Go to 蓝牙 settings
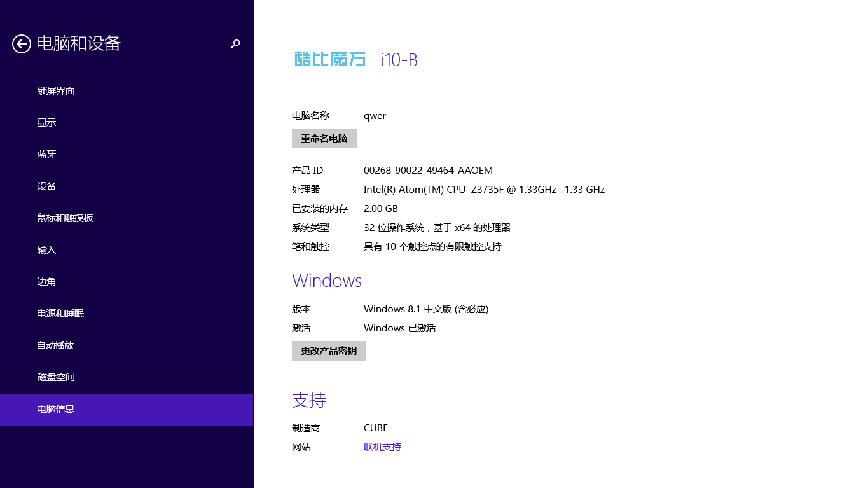 coord(46,155)
